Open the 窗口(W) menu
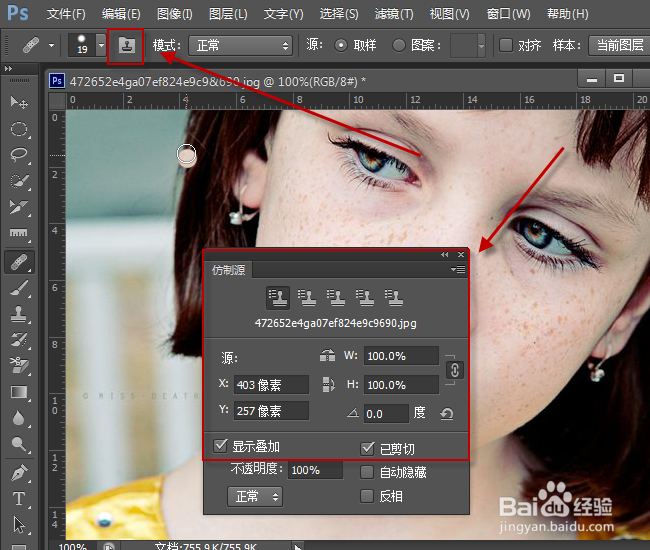The width and height of the screenshot is (650, 550). point(508,14)
